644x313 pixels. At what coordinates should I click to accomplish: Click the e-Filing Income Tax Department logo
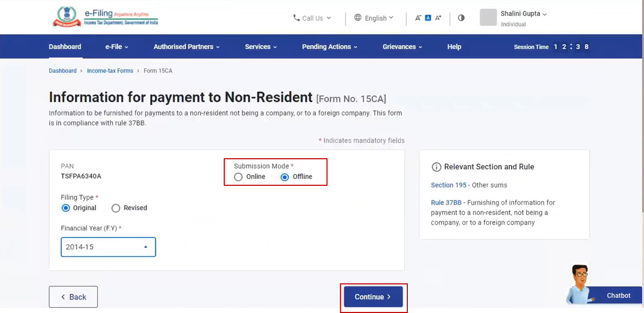105,17
